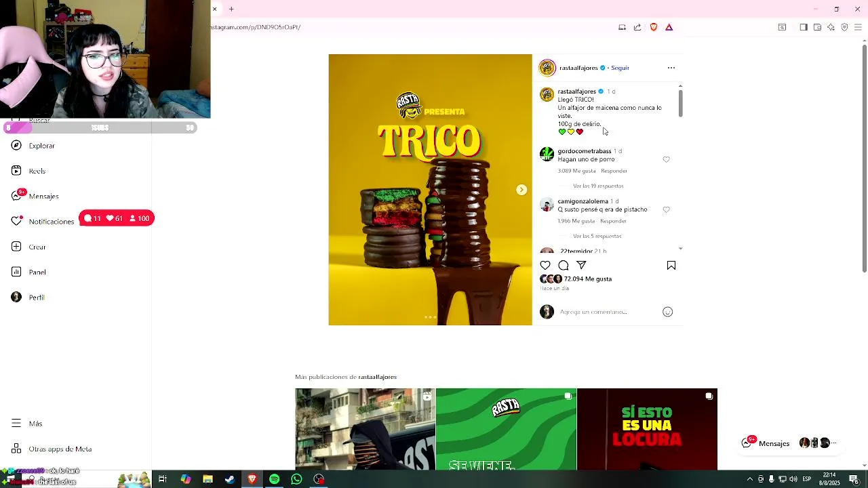Open the volume control in system tray
The image size is (868, 488).
(793, 479)
